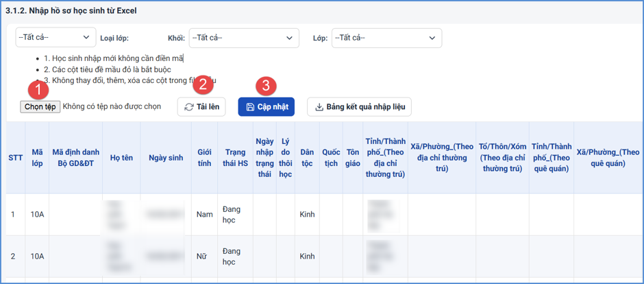Click the download icon in Bảng kết quả

(319, 107)
